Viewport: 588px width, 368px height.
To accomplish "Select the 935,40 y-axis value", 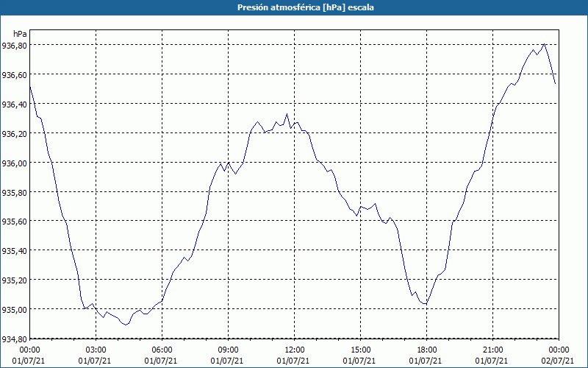I will (x=14, y=251).
